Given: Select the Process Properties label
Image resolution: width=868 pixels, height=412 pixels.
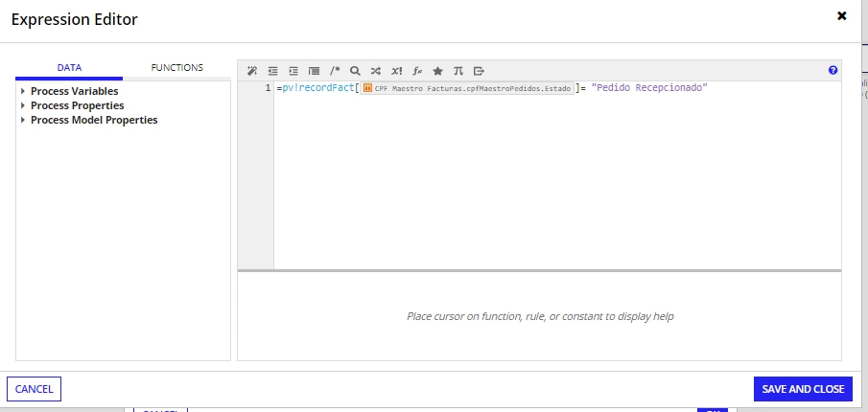Looking at the screenshot, I should coord(77,105).
